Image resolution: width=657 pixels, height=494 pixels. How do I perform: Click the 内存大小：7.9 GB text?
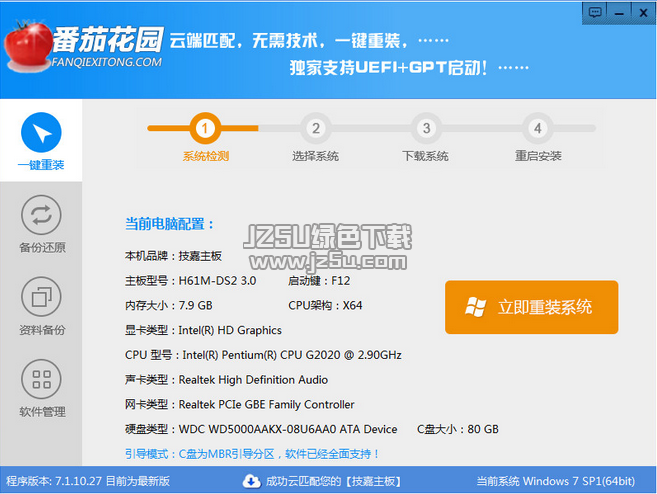[168, 305]
